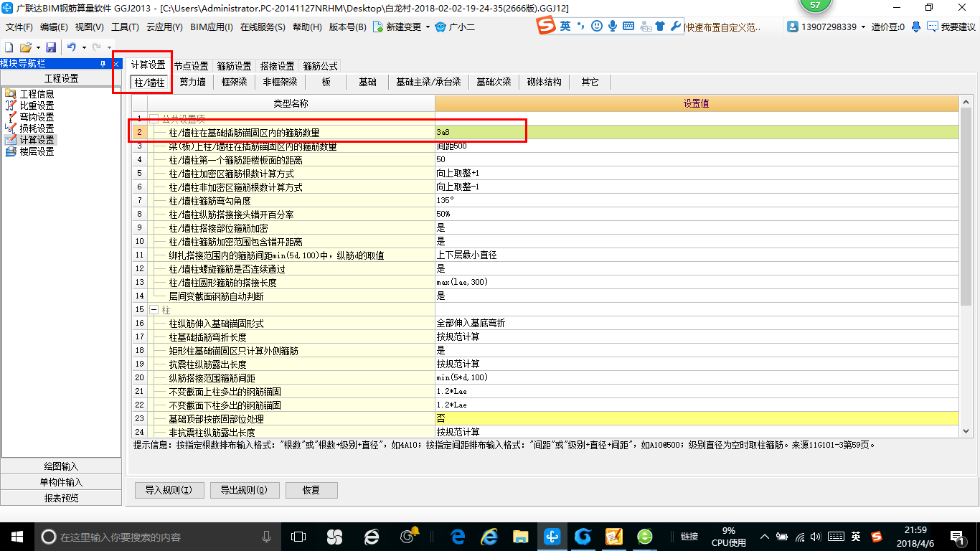The height and width of the screenshot is (551, 980).
Task: Open the BIM应用(I) menu
Action: (212, 27)
